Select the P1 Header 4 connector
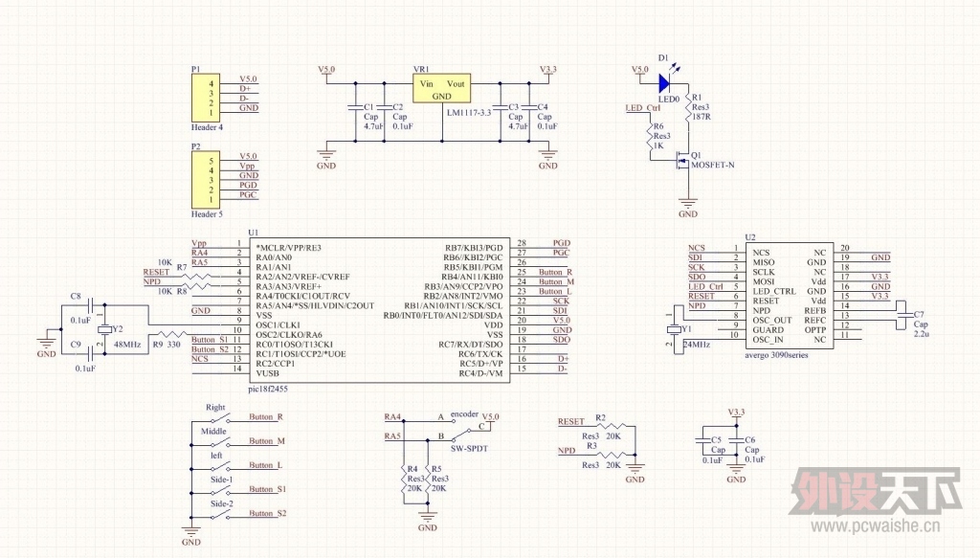The width and height of the screenshot is (980, 558). coord(206,98)
